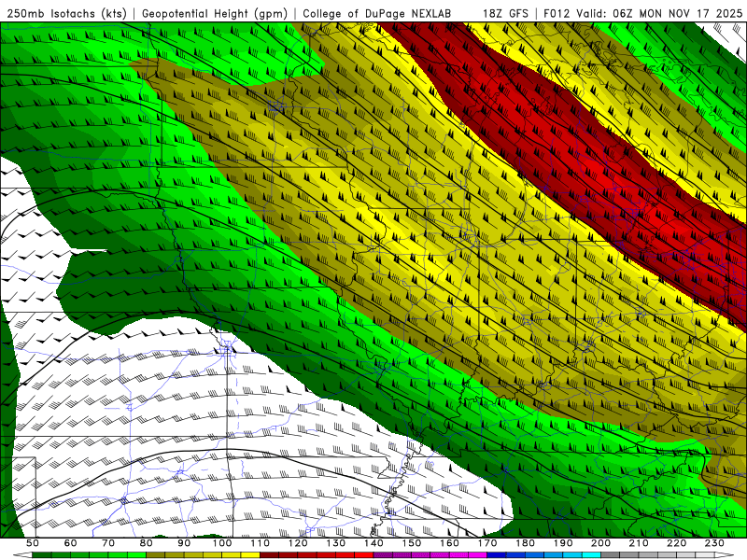Click the legend value 80
747x560 pixels.
(x=147, y=543)
